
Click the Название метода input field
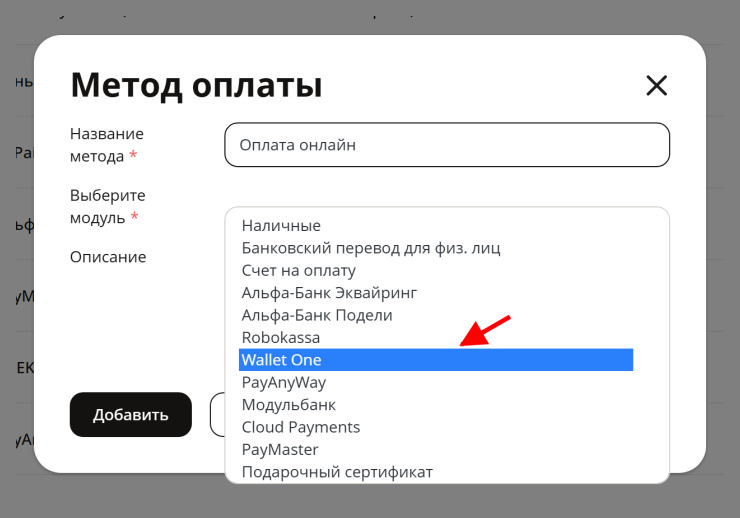[x=447, y=145]
